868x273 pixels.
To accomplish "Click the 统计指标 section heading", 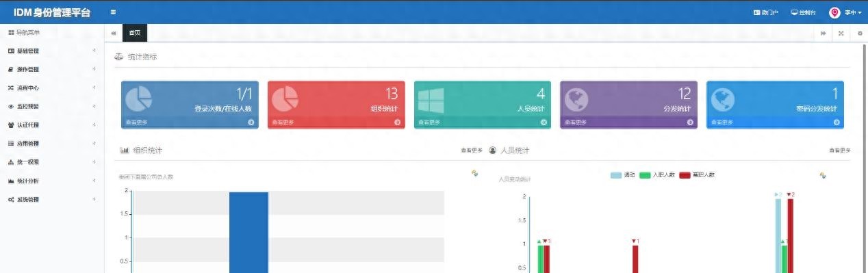I will (x=142, y=57).
